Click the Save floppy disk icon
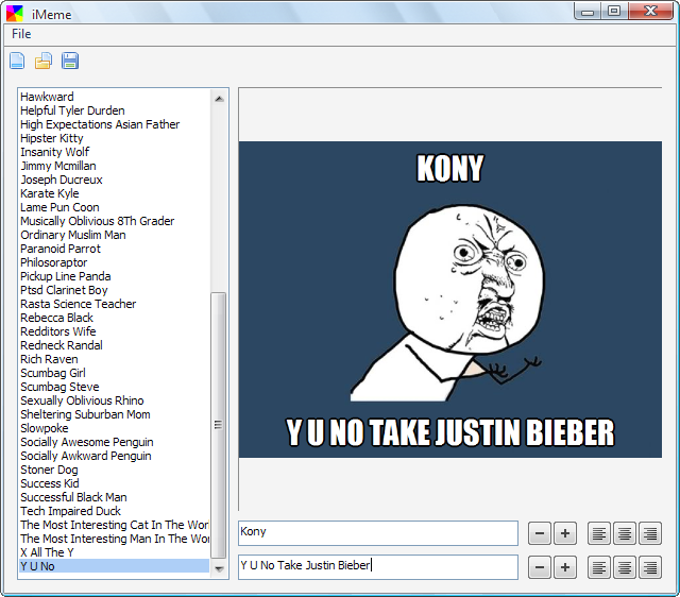The height and width of the screenshot is (597, 680). coord(70,61)
